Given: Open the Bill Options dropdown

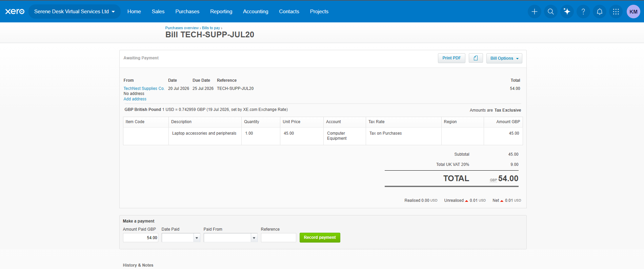Looking at the screenshot, I should [504, 58].
